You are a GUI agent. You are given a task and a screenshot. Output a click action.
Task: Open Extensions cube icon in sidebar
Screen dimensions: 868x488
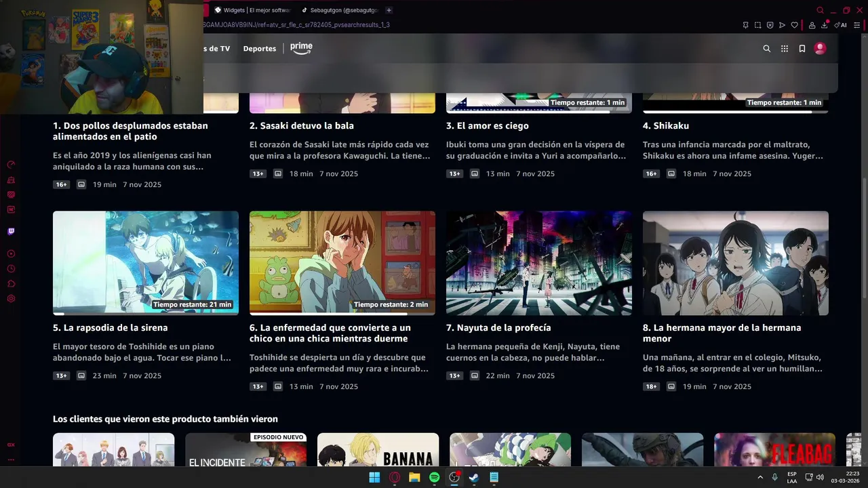[x=11, y=284]
